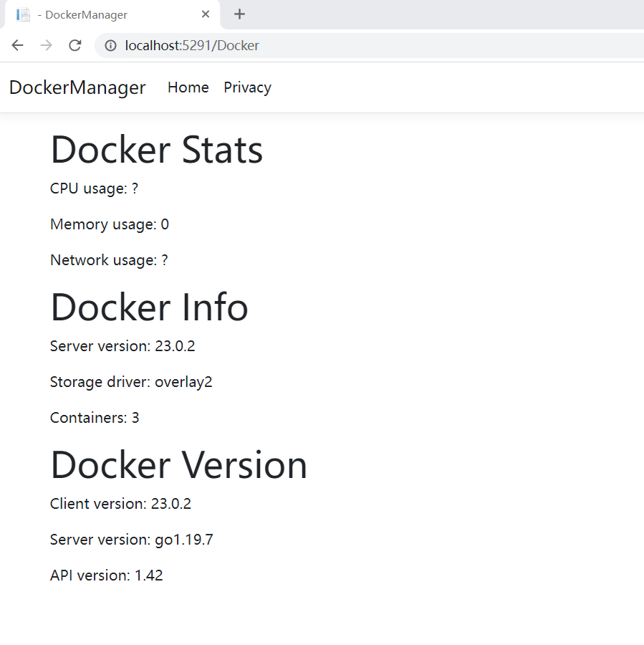
Task: Select 'Server version: 23.0.2' text
Action: tap(122, 346)
